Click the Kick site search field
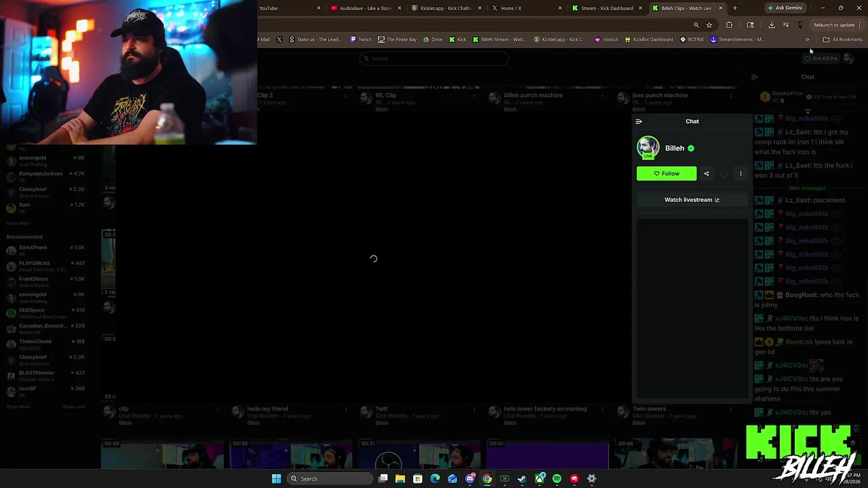This screenshot has width=868, height=488. [x=434, y=58]
